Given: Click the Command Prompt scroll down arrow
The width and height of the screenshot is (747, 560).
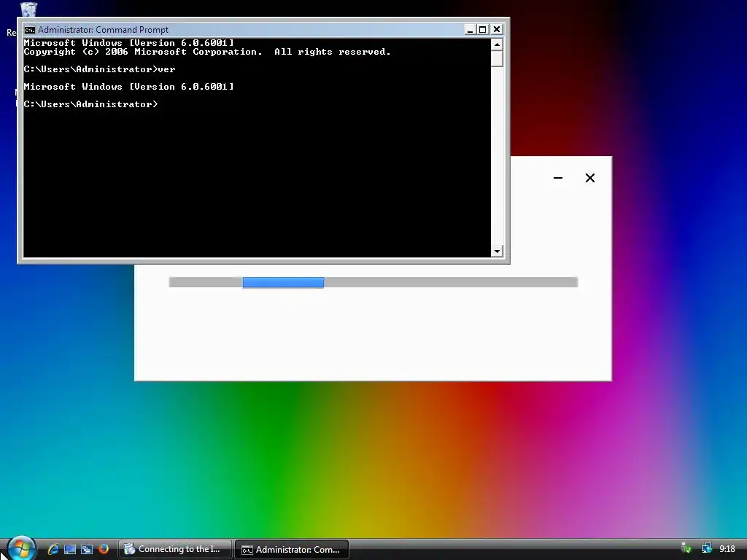Looking at the screenshot, I should pos(497,251).
